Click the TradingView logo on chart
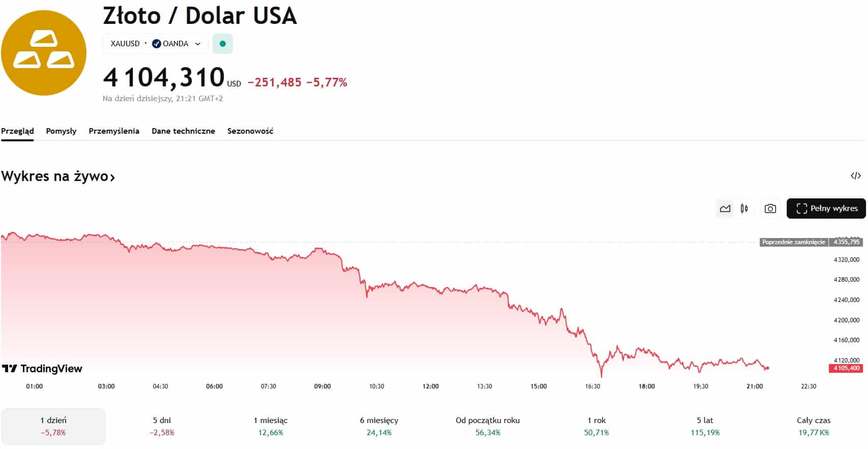868x449 pixels. 42,369
